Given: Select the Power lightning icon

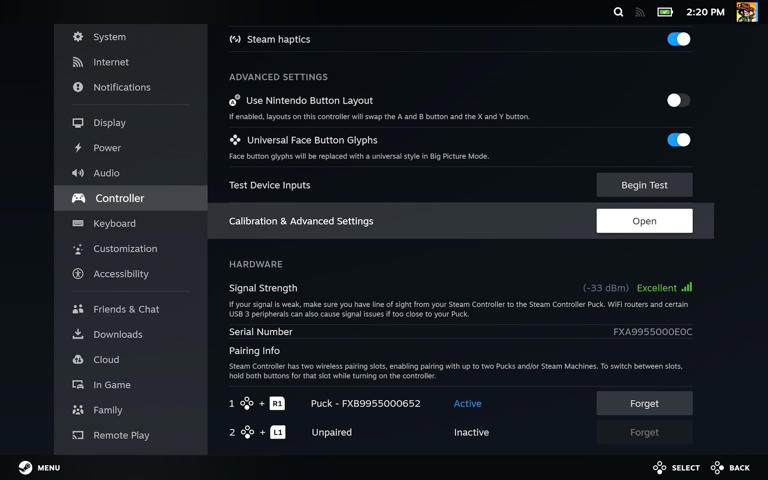Looking at the screenshot, I should (78, 148).
